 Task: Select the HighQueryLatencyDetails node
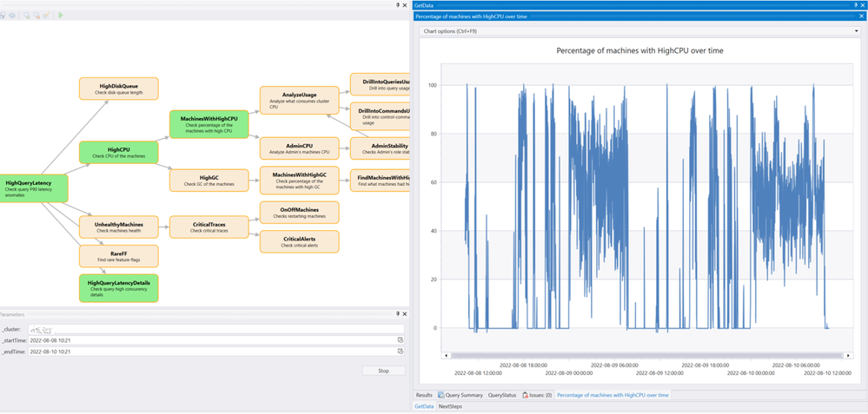click(x=119, y=288)
